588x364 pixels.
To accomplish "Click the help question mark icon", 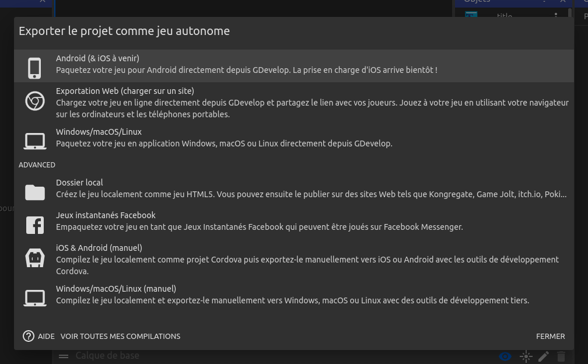I will [29, 336].
